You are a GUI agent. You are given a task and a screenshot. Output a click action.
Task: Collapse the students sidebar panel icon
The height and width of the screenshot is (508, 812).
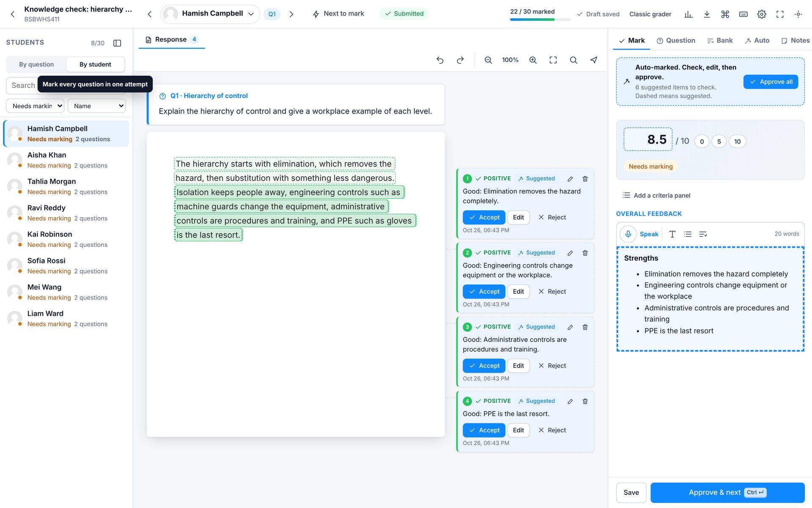point(117,43)
